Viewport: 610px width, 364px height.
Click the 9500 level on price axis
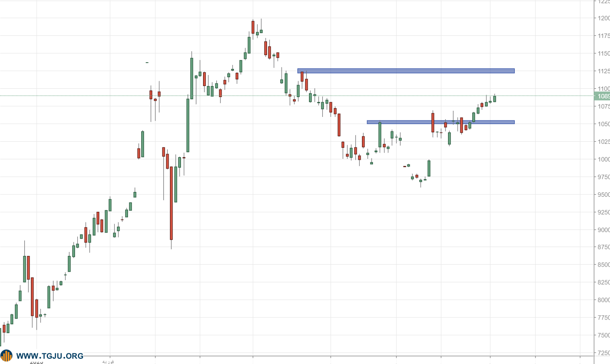(603, 195)
